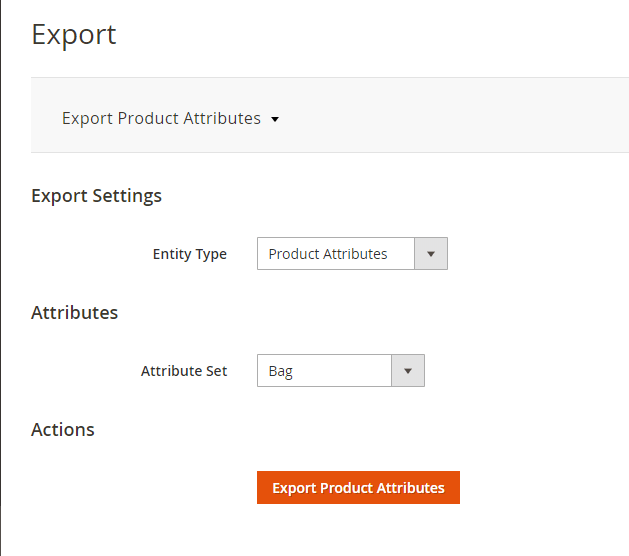This screenshot has height=556, width=629.
Task: Click divider line above gray header bar
Action: (x=330, y=77)
